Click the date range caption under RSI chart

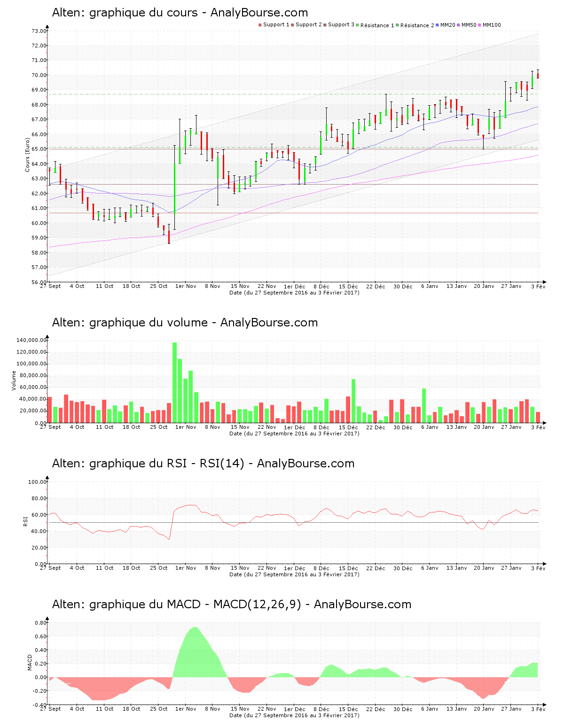coord(294,574)
